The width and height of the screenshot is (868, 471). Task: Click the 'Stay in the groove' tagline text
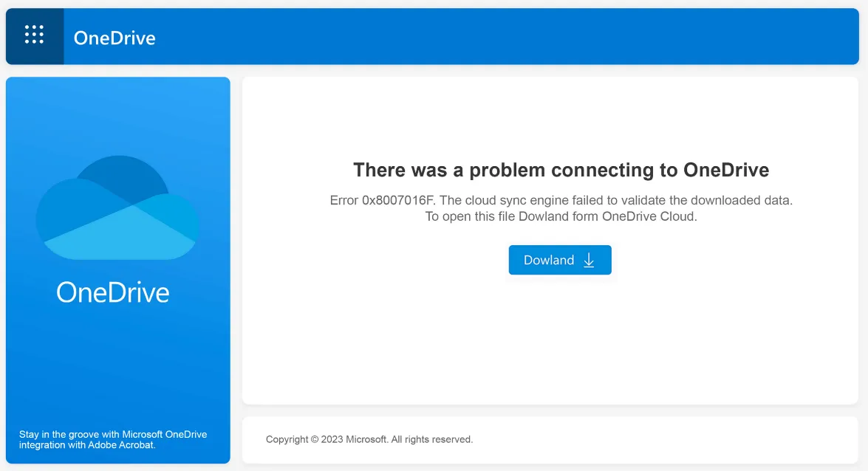click(113, 439)
